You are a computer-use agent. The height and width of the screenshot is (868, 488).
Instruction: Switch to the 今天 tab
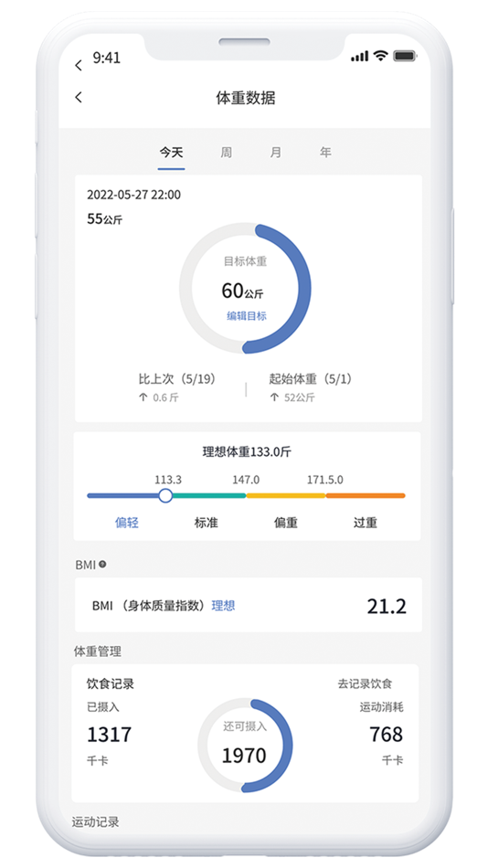[171, 153]
